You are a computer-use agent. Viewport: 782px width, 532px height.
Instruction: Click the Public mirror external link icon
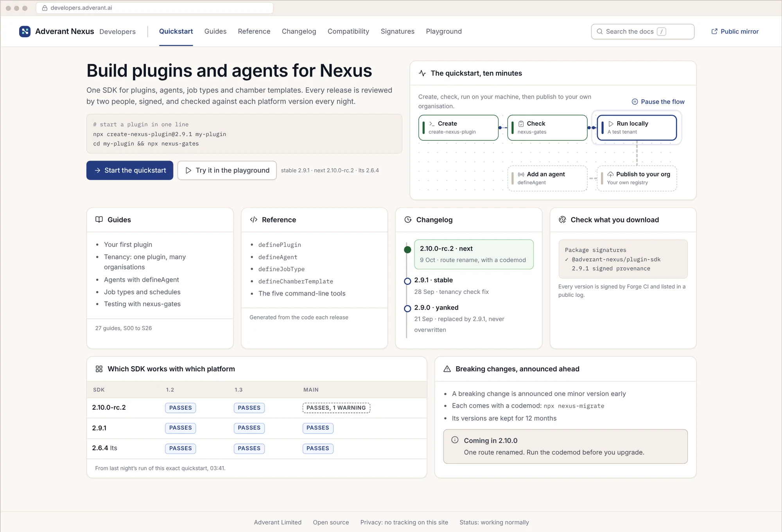point(714,31)
